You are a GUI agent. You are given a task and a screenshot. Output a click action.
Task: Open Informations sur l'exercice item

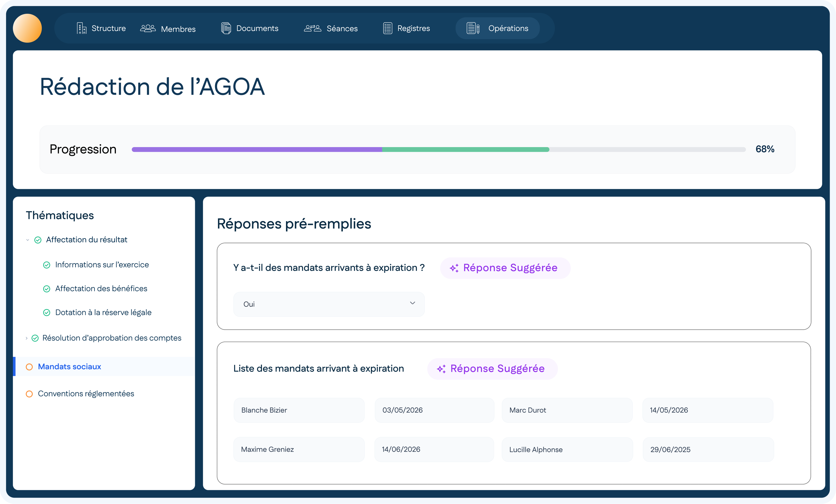click(102, 265)
